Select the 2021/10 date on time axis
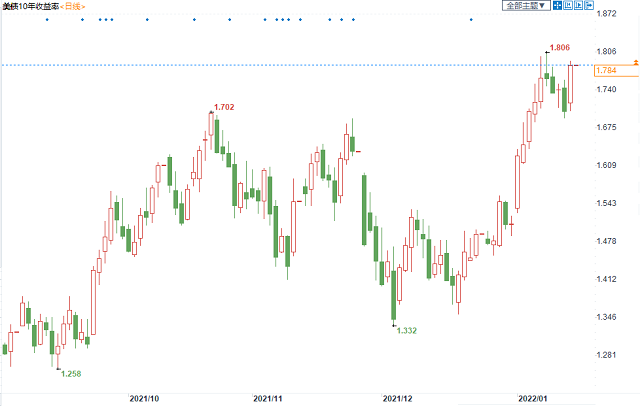 tap(144, 397)
